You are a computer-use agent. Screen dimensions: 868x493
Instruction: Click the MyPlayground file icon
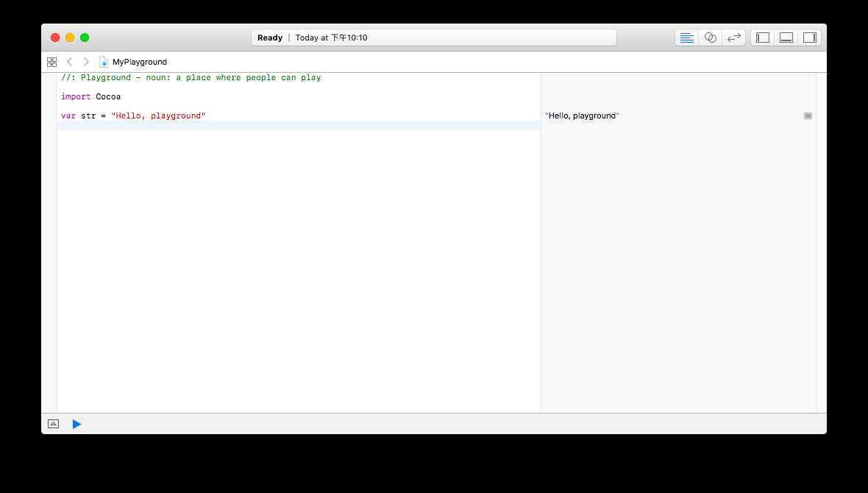click(x=104, y=62)
